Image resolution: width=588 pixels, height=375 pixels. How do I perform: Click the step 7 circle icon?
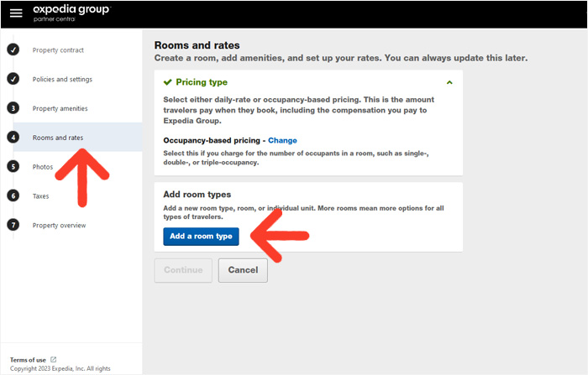pos(13,225)
